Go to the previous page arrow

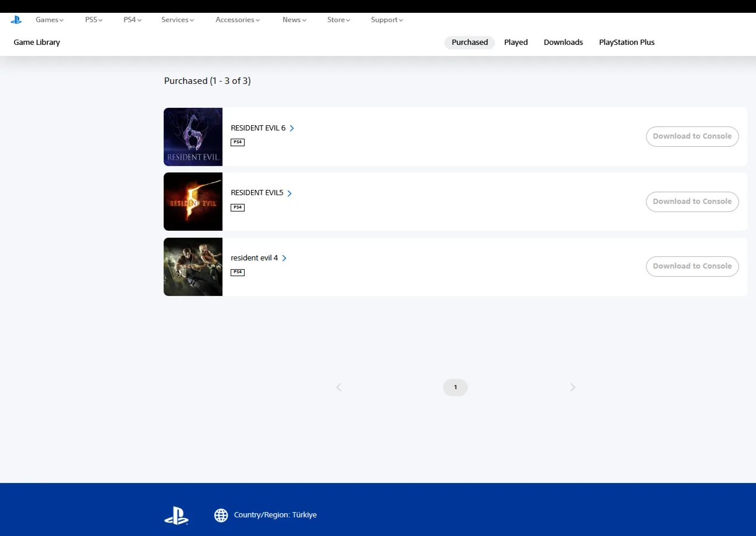click(338, 387)
